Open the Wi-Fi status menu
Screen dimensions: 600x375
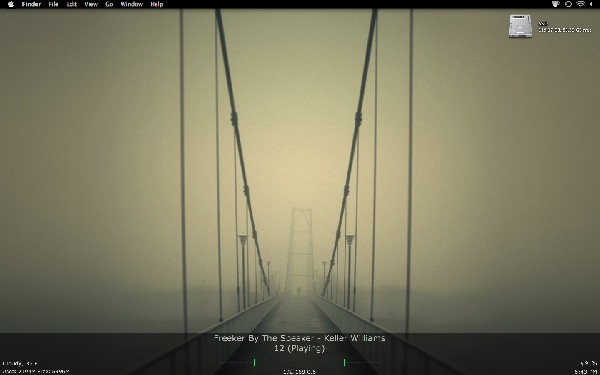(580, 4)
